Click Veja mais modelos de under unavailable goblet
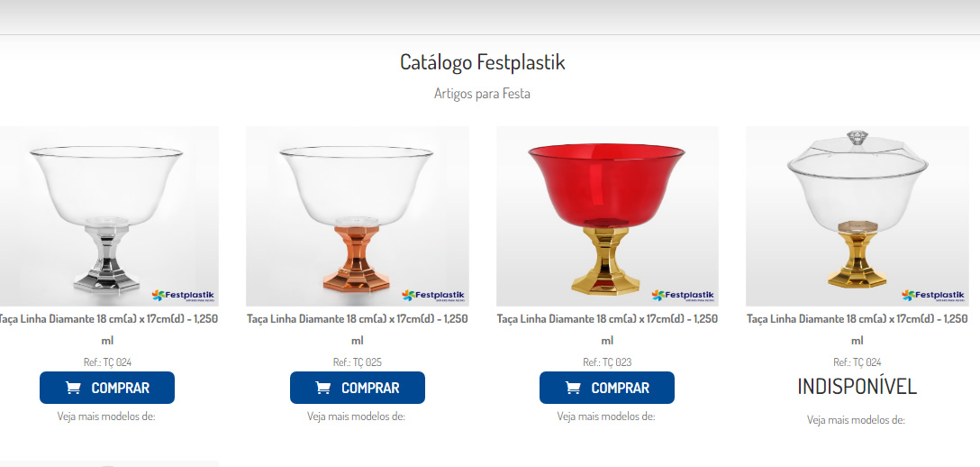980x467 pixels. (856, 420)
